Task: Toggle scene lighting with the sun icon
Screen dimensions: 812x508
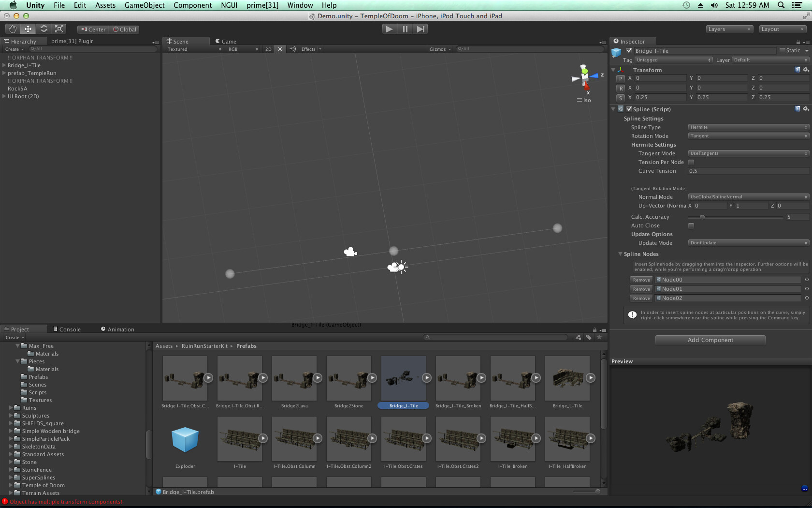Action: 280,49
